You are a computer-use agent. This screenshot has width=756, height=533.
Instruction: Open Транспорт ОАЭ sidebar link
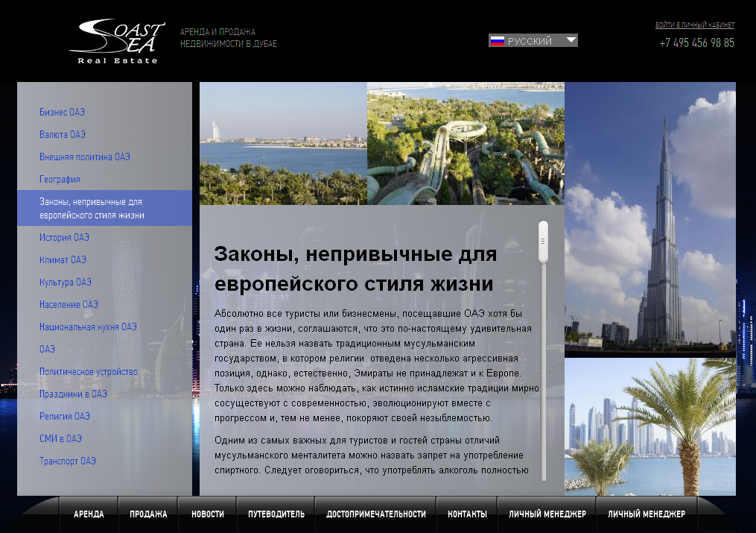[68, 461]
